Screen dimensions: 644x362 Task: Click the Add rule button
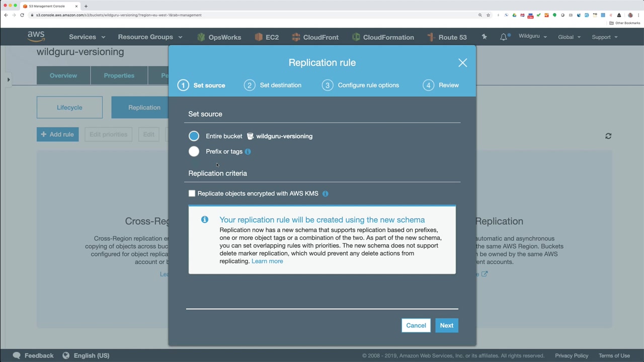57,134
